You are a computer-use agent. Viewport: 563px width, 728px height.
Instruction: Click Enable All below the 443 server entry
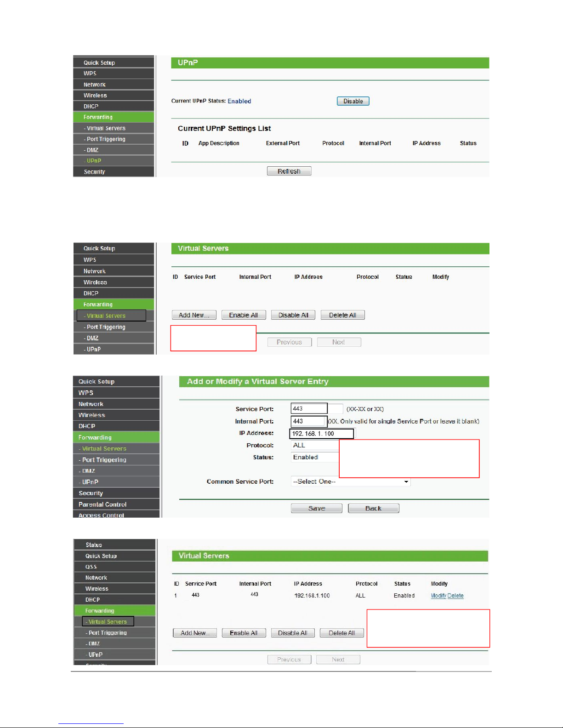[244, 633]
